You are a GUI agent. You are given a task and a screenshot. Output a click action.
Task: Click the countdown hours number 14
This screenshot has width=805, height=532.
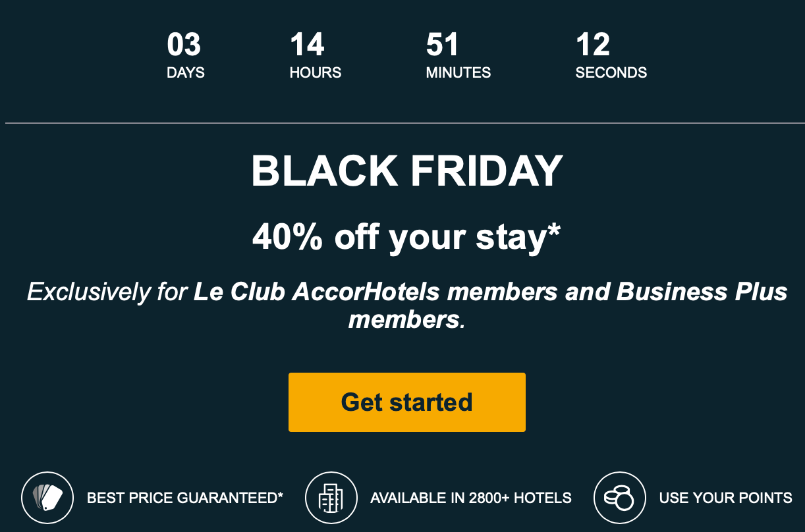(307, 45)
